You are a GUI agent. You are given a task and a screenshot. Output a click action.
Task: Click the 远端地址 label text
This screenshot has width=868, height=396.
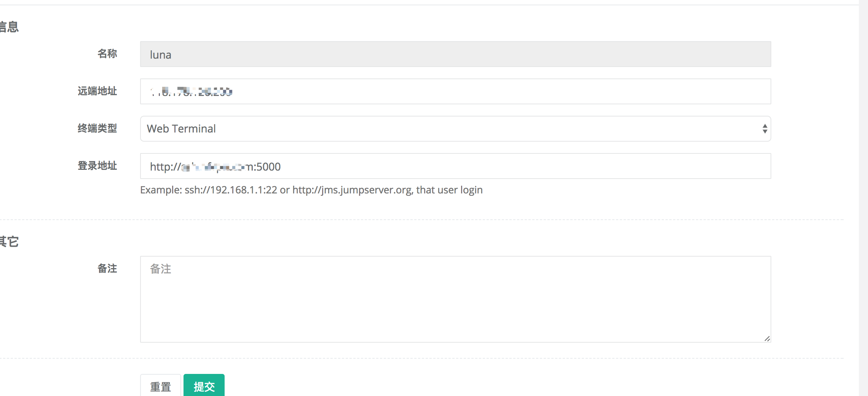click(x=98, y=91)
